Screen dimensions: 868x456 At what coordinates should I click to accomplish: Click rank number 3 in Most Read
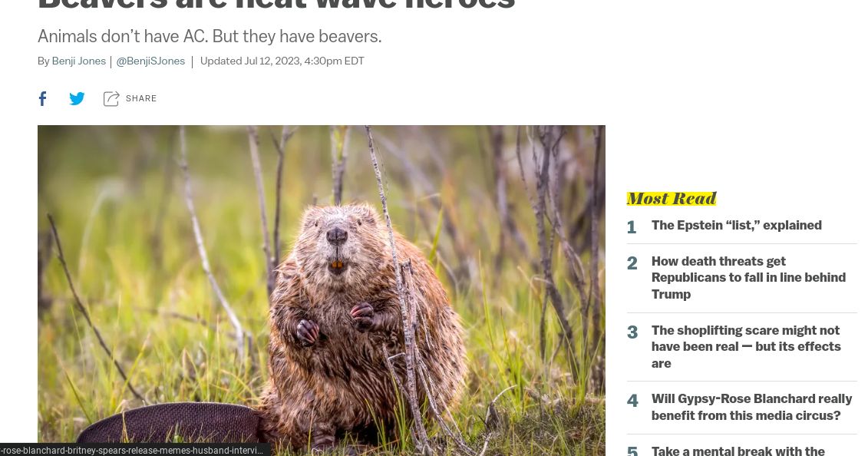632,332
